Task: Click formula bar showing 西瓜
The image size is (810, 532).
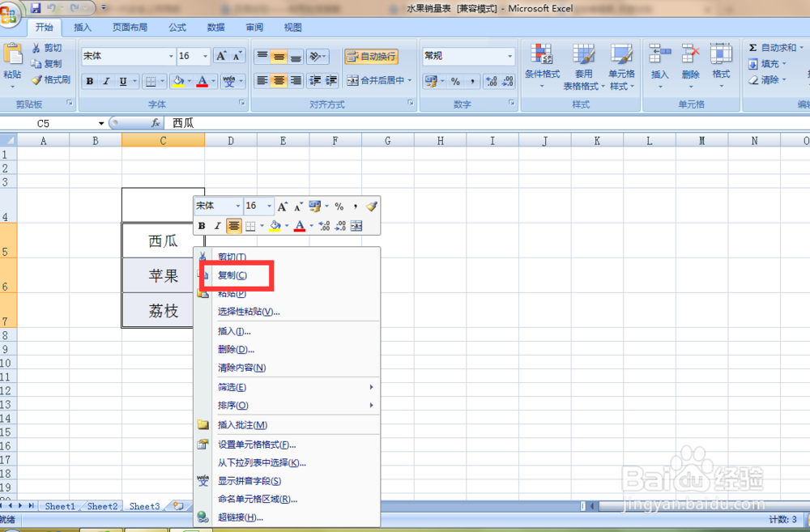Action: pyautogui.click(x=485, y=123)
